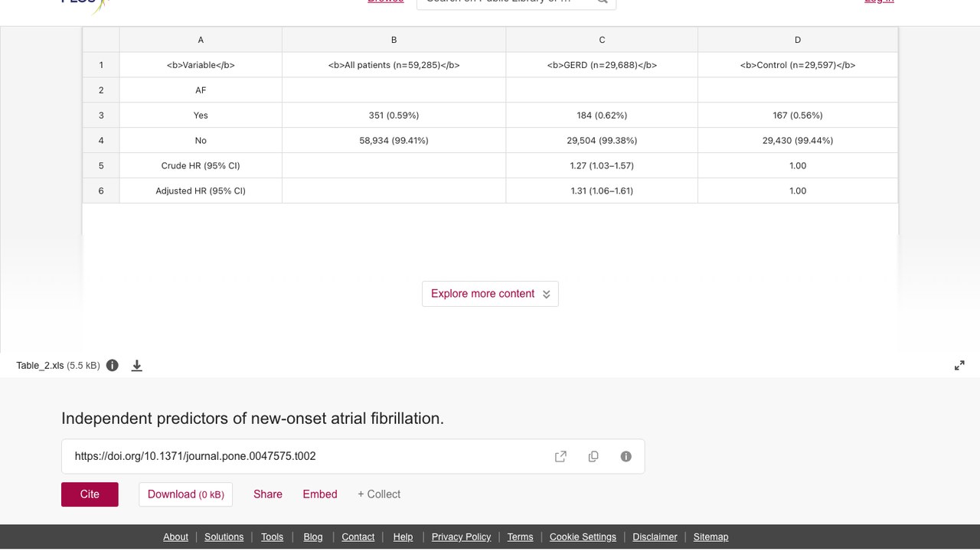This screenshot has width=980, height=551.
Task: Open the About footer link
Action: coord(175,536)
